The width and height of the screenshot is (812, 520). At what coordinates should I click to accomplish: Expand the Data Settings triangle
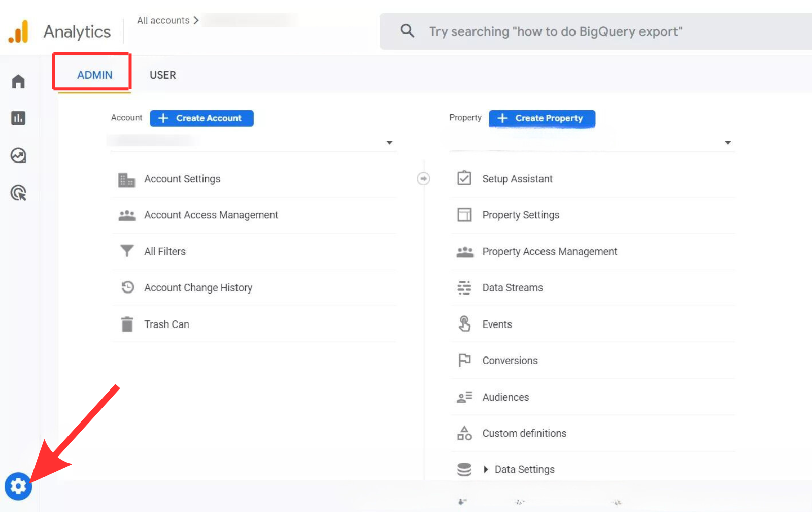click(486, 469)
